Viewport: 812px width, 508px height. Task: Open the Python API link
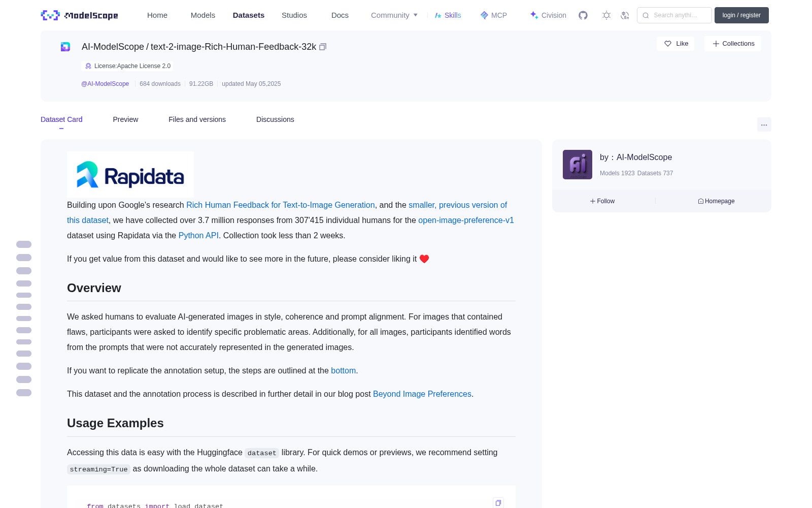pyautogui.click(x=198, y=235)
